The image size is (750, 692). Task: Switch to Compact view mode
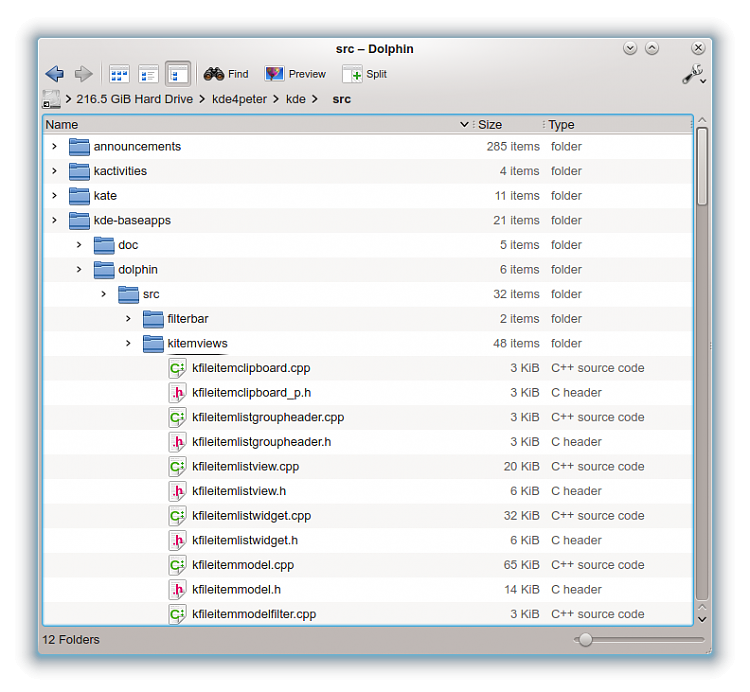148,74
